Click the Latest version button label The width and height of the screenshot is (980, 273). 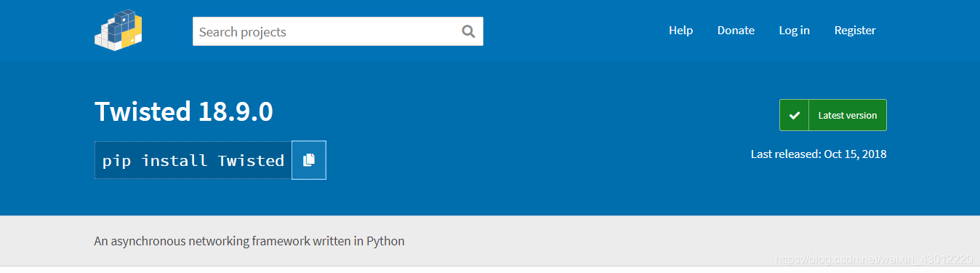(848, 115)
